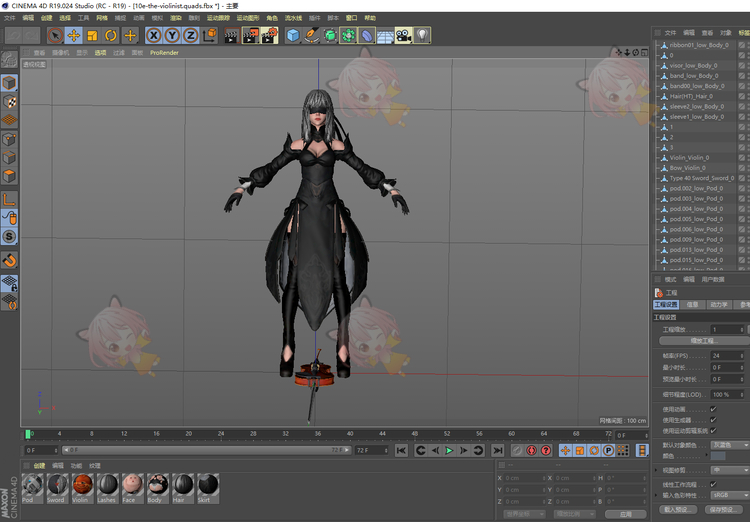
Task: Activate the Move tool in top toolbar
Action: 74,35
